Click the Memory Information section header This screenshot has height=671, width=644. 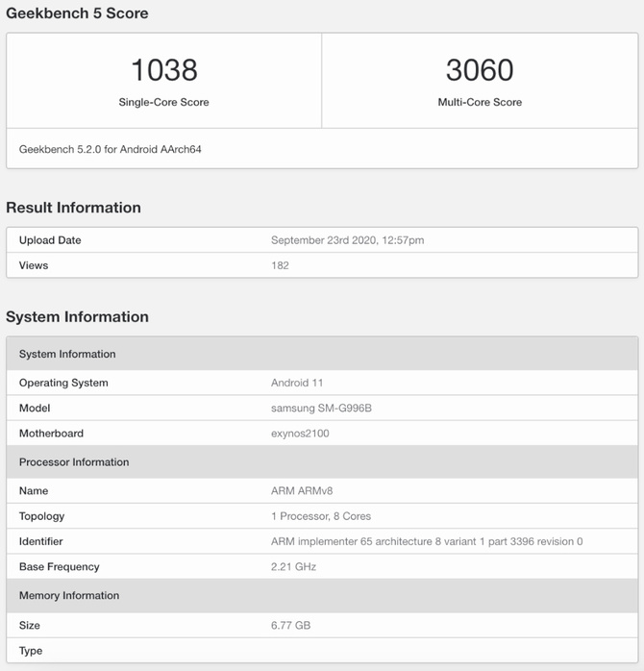click(69, 596)
